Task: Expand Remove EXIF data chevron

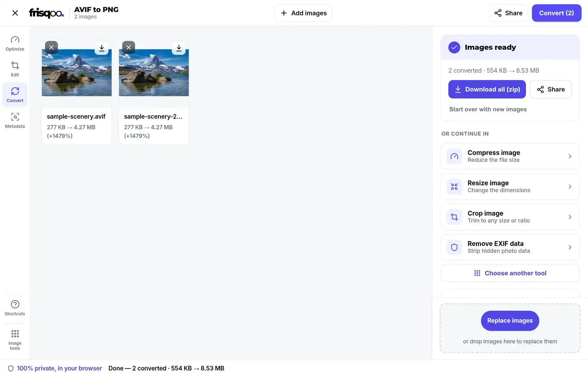Action: pyautogui.click(x=570, y=247)
